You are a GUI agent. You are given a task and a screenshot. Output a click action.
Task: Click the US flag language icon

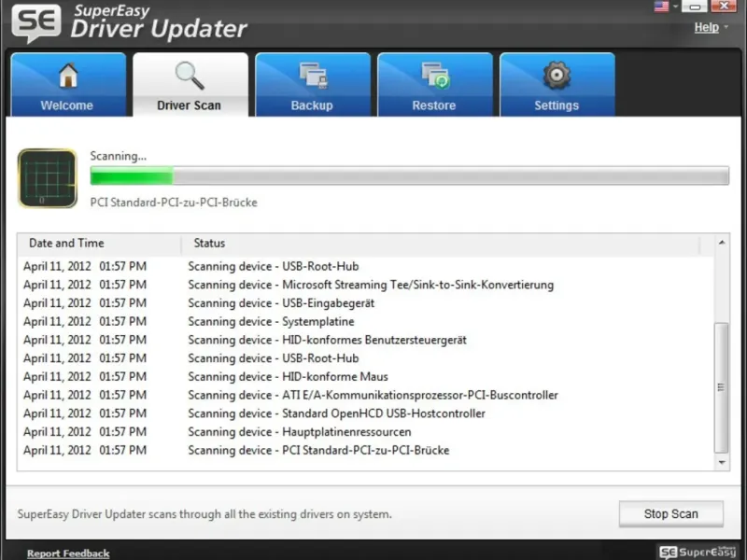coord(661,7)
